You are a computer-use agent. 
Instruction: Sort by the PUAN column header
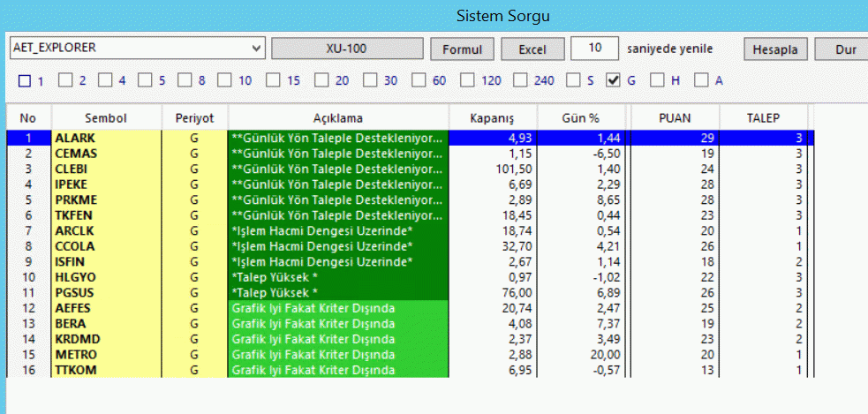[x=675, y=118]
